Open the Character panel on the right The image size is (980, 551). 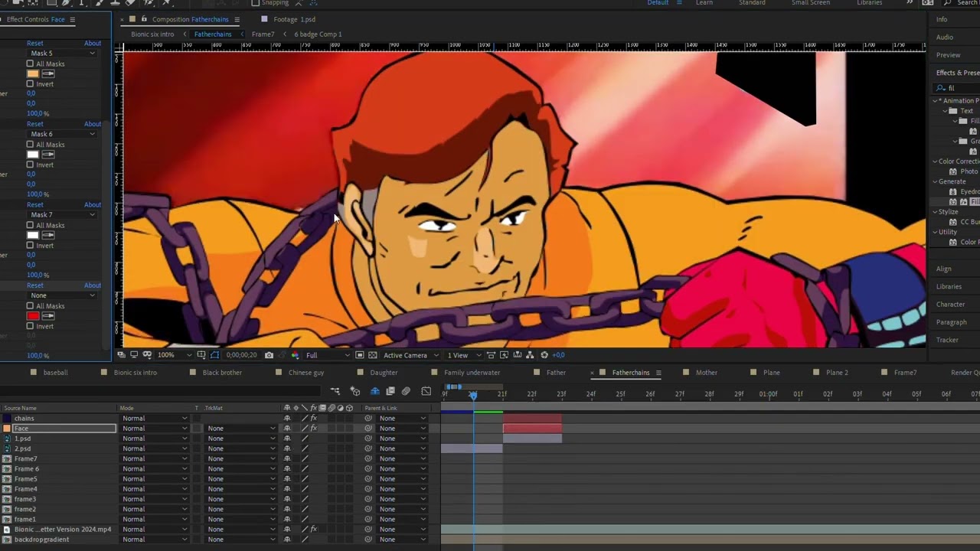click(950, 305)
